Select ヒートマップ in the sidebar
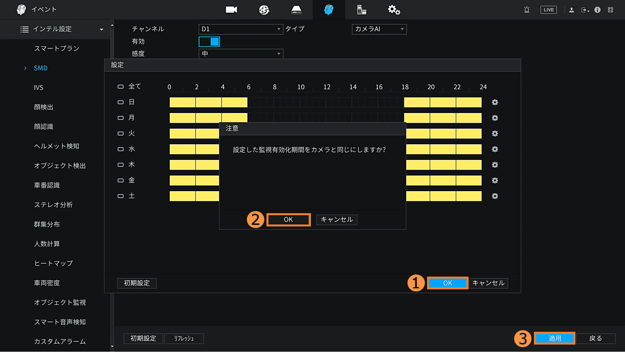Image resolution: width=625 pixels, height=364 pixels. pyautogui.click(x=53, y=263)
